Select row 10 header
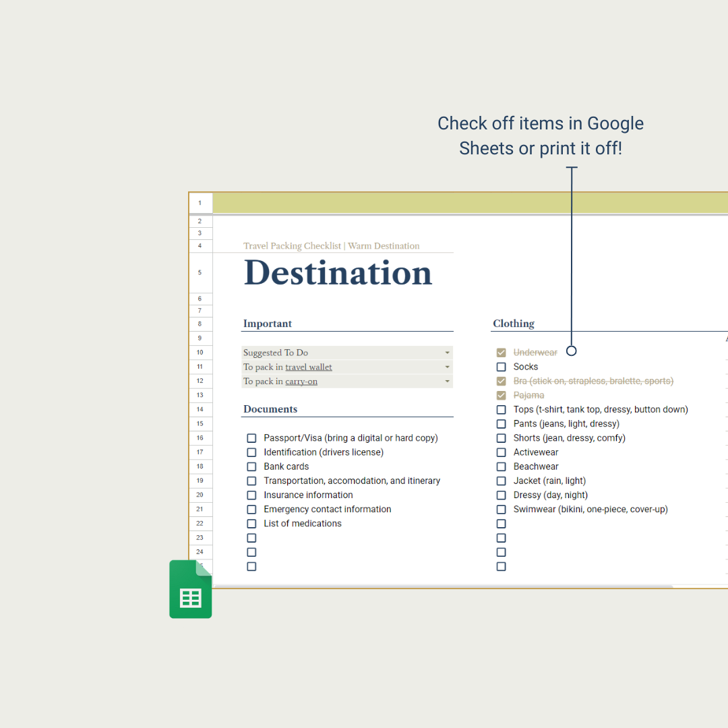The height and width of the screenshot is (728, 728). pos(200,353)
